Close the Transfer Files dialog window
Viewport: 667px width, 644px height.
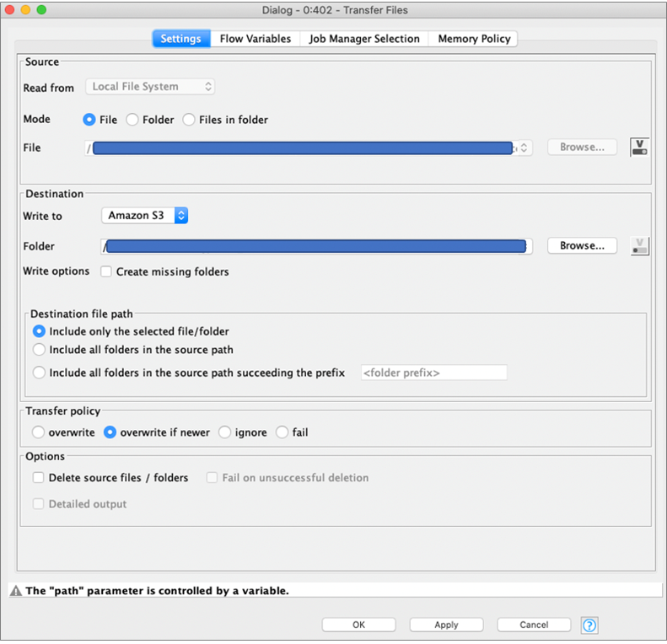tap(10, 9)
